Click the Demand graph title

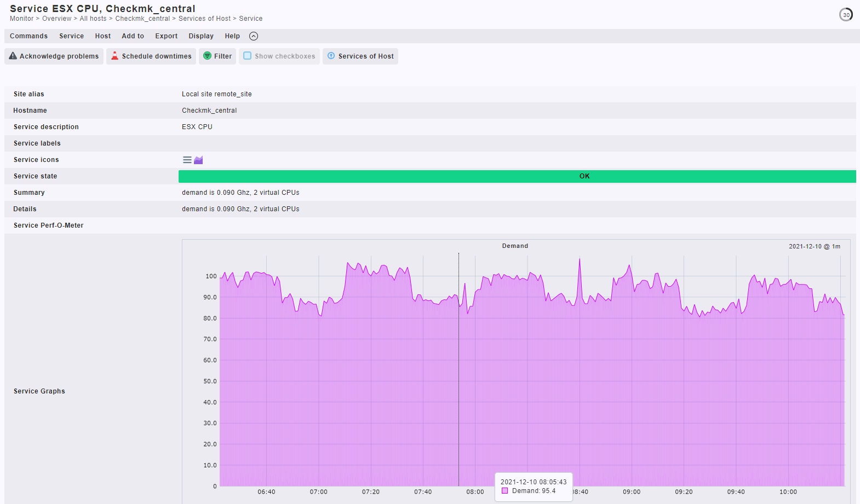pos(515,246)
